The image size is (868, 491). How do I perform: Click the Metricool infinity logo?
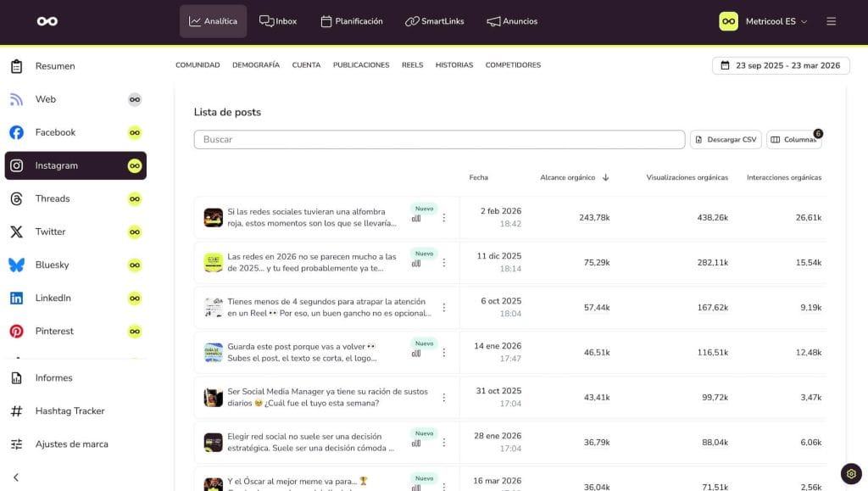pyautogui.click(x=47, y=21)
